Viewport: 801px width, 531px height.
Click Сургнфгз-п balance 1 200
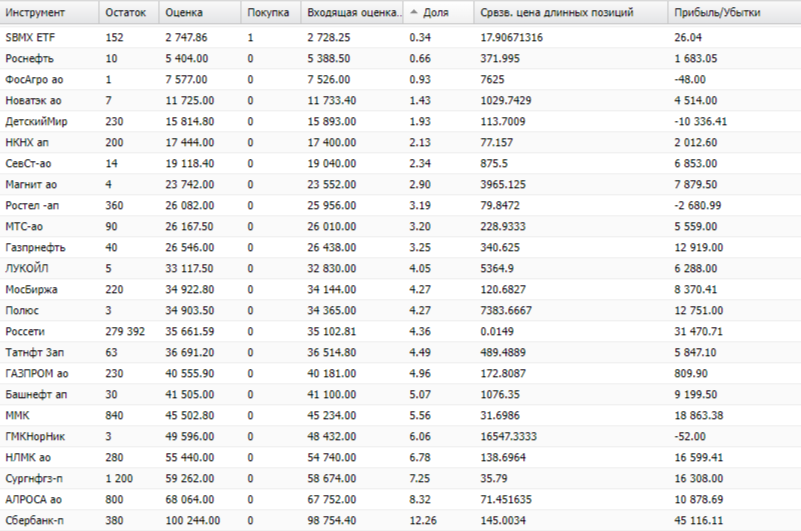[119, 478]
